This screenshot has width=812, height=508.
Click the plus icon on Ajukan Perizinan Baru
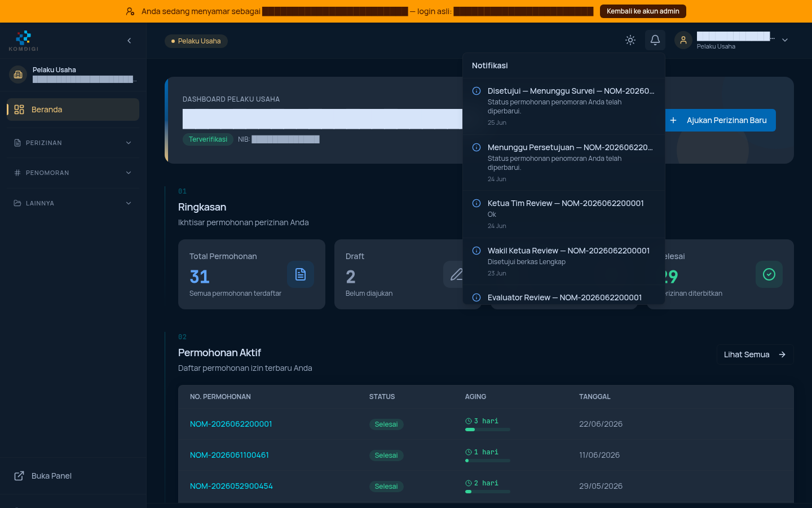(x=673, y=120)
